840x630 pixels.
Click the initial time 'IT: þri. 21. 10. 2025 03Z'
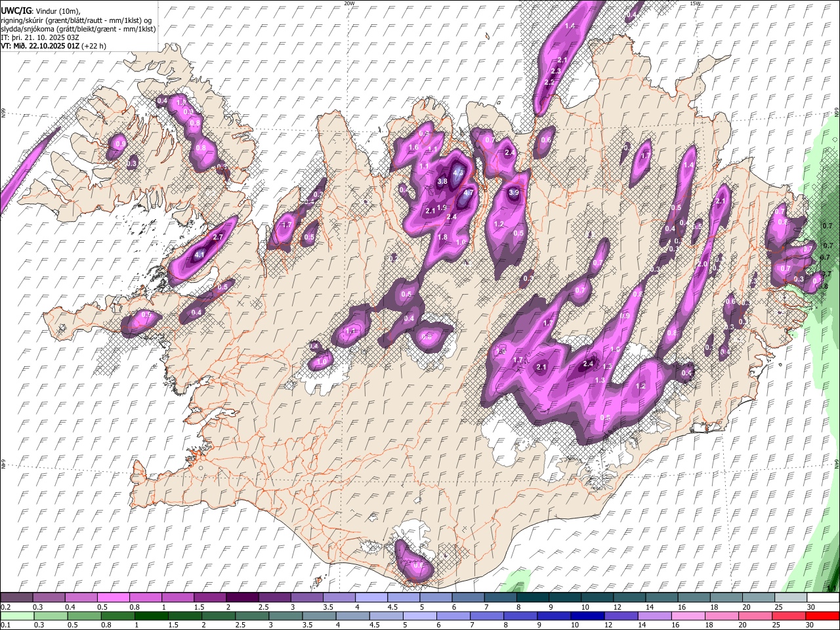pyautogui.click(x=40, y=37)
